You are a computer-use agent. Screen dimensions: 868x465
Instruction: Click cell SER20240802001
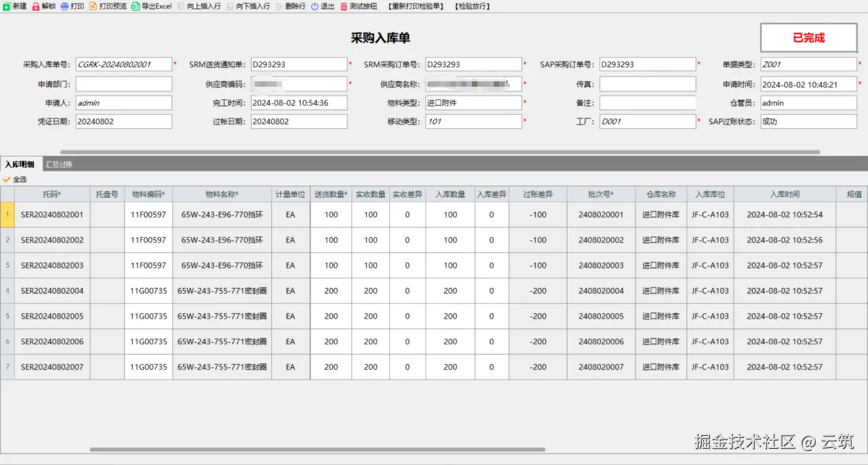[x=52, y=215]
